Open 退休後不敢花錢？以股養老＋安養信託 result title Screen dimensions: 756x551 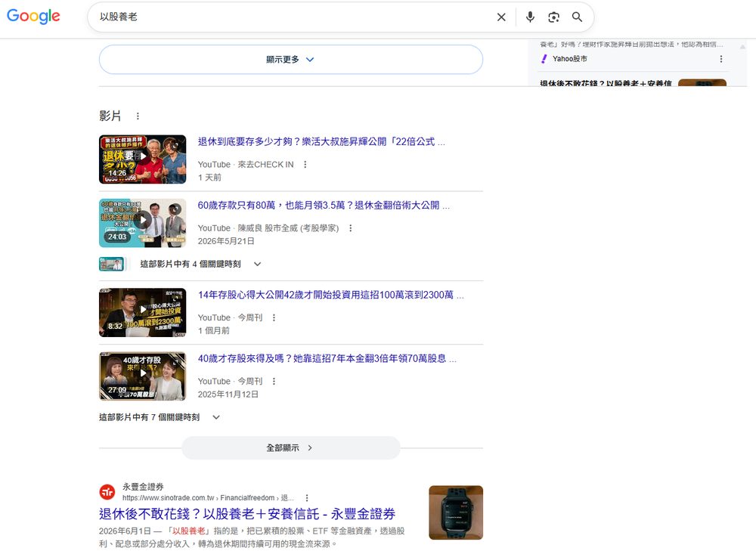(247, 514)
